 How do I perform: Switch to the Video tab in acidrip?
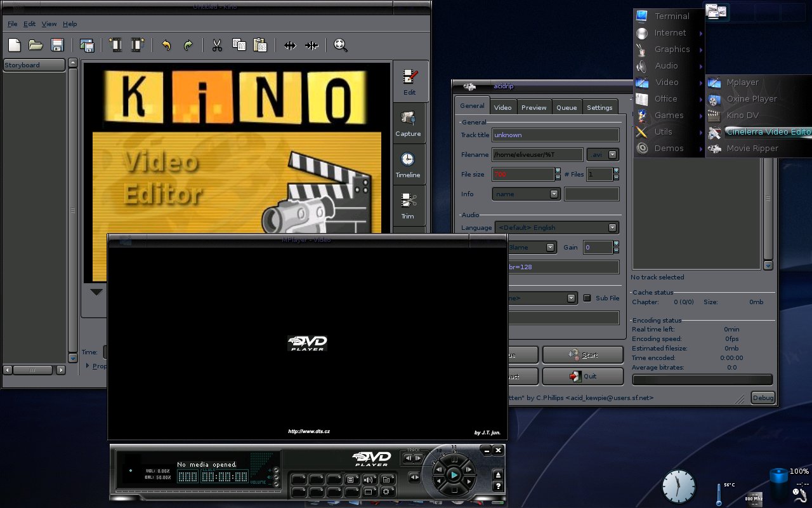[502, 107]
